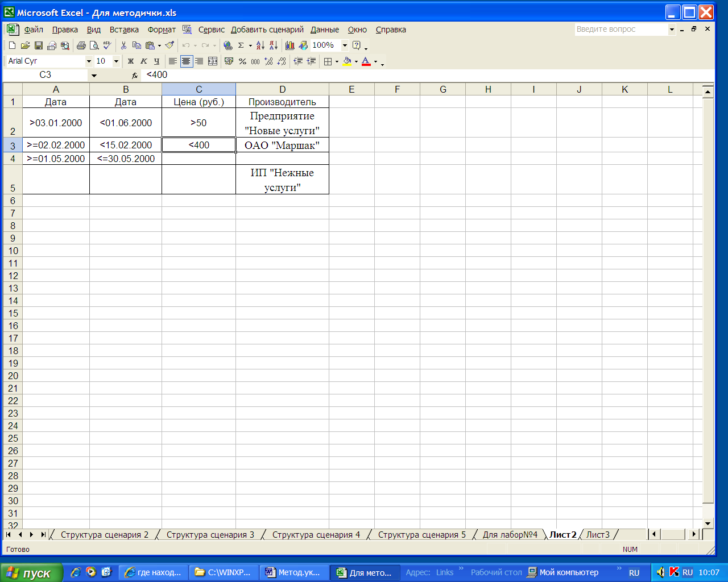Select cell with ОАО "Маршак"
728x582 pixels.
click(x=282, y=145)
